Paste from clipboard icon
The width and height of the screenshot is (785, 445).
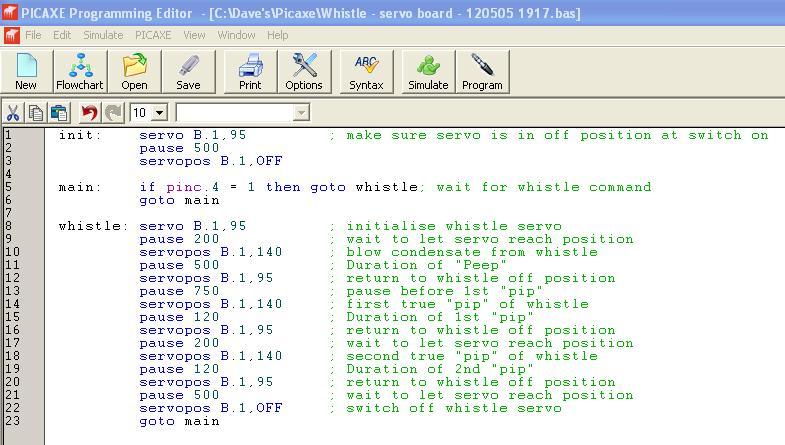[x=59, y=113]
